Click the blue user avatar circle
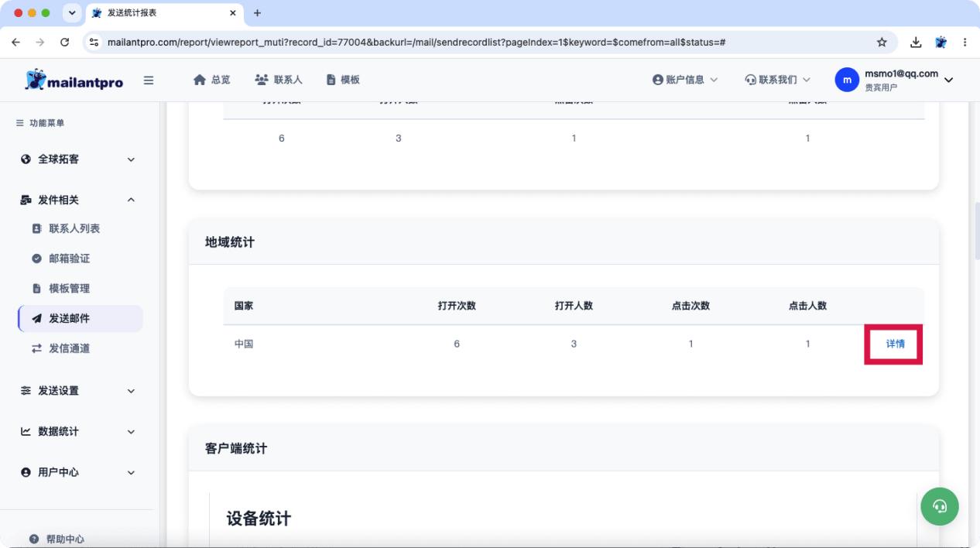This screenshot has height=548, width=980. click(x=847, y=80)
